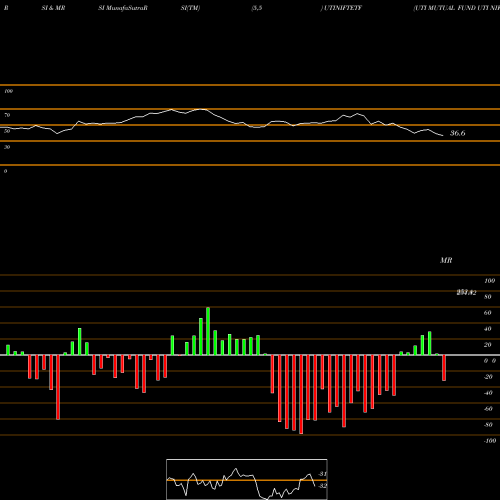
Task: Click the 'SI MunafaSutraR' header text
Action: pyautogui.click(x=123, y=8)
